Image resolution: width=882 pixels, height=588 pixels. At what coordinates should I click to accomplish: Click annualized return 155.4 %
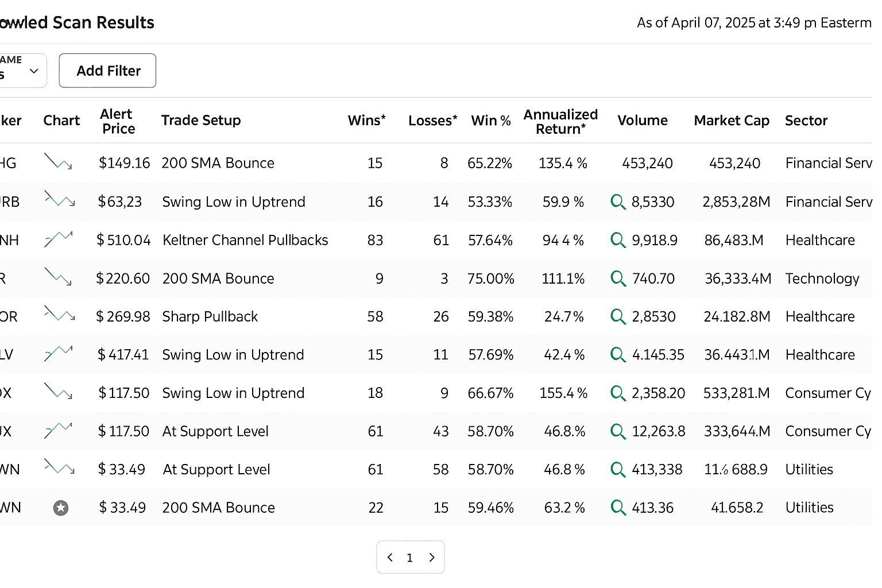click(x=563, y=393)
